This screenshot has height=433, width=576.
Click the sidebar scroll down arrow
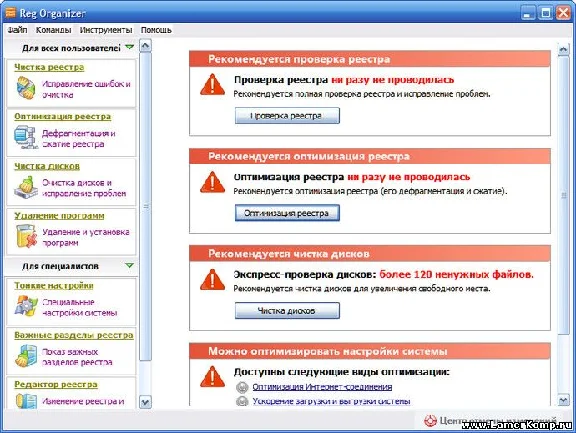click(x=145, y=402)
